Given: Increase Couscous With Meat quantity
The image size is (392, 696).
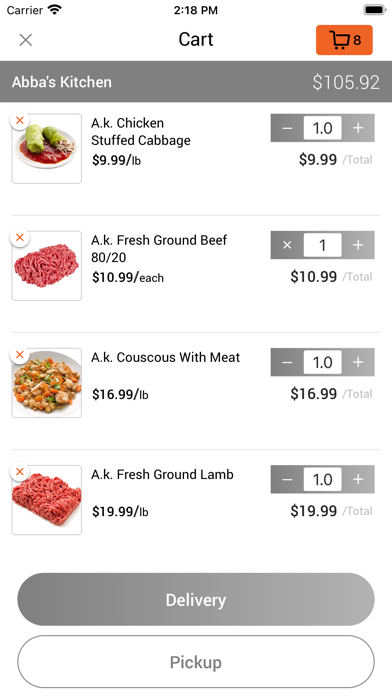Looking at the screenshot, I should coord(358,362).
